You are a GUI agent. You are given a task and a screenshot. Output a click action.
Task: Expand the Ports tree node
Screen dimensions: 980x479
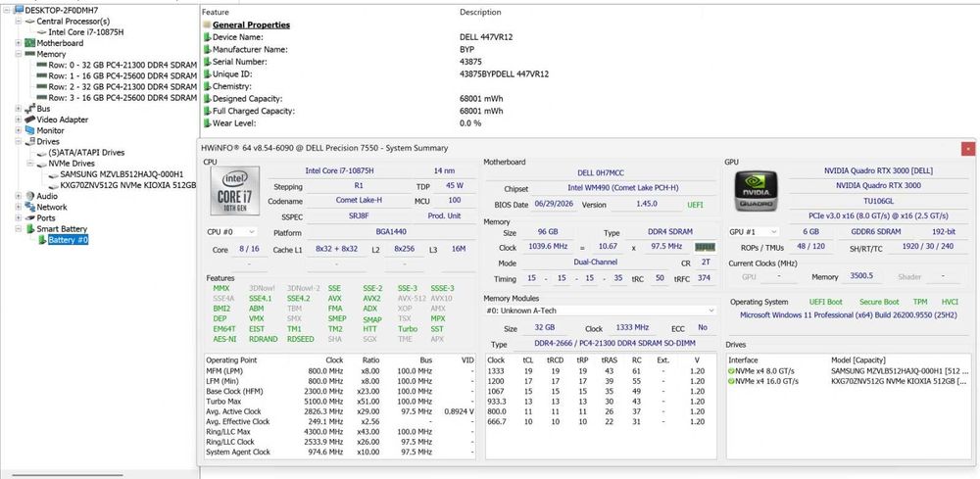[x=19, y=218]
